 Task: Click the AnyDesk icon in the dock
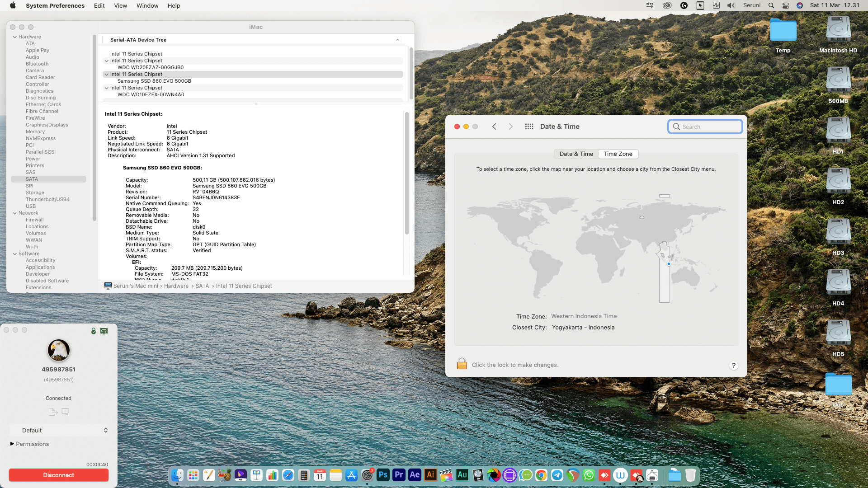coord(604,475)
